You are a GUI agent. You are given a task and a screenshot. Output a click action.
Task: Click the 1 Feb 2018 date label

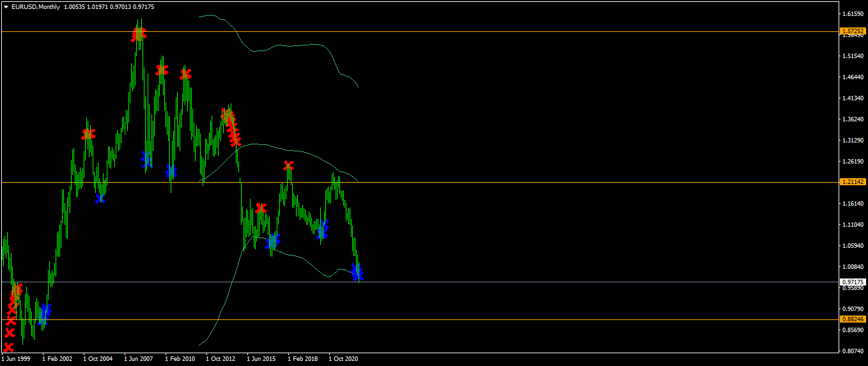point(302,359)
